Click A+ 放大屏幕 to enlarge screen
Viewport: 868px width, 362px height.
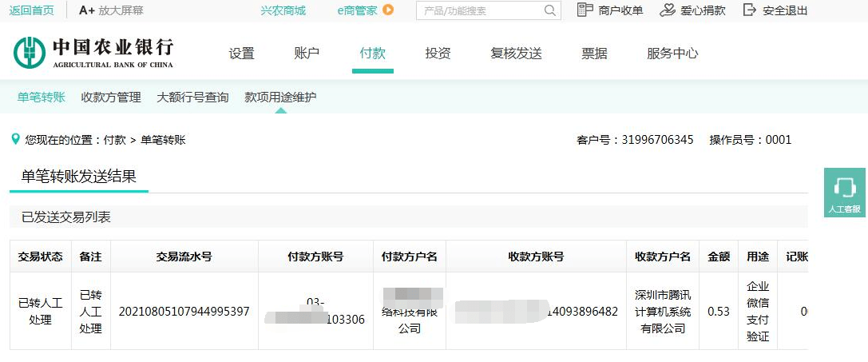point(111,10)
